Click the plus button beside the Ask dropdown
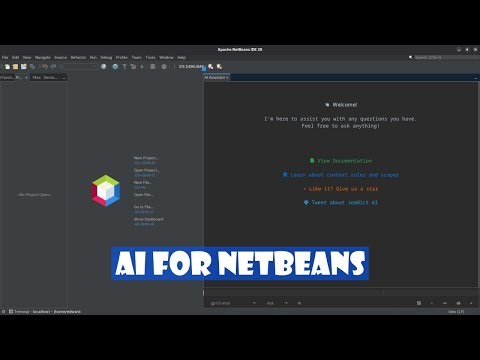Viewport: 480px width, 360px height. point(299,303)
